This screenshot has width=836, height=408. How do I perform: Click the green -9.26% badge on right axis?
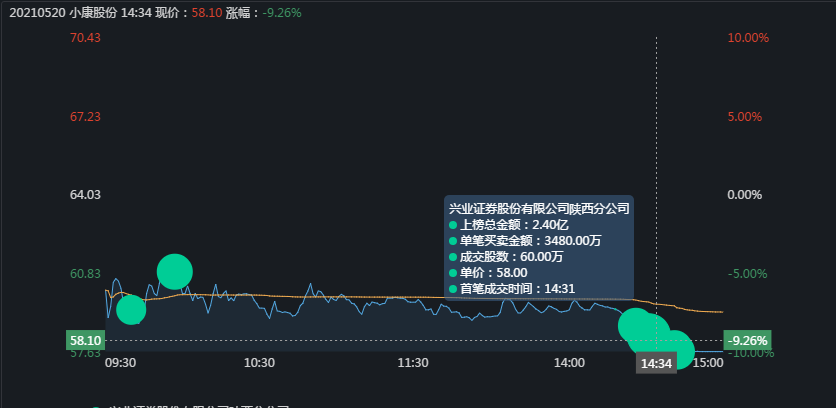(x=746, y=340)
